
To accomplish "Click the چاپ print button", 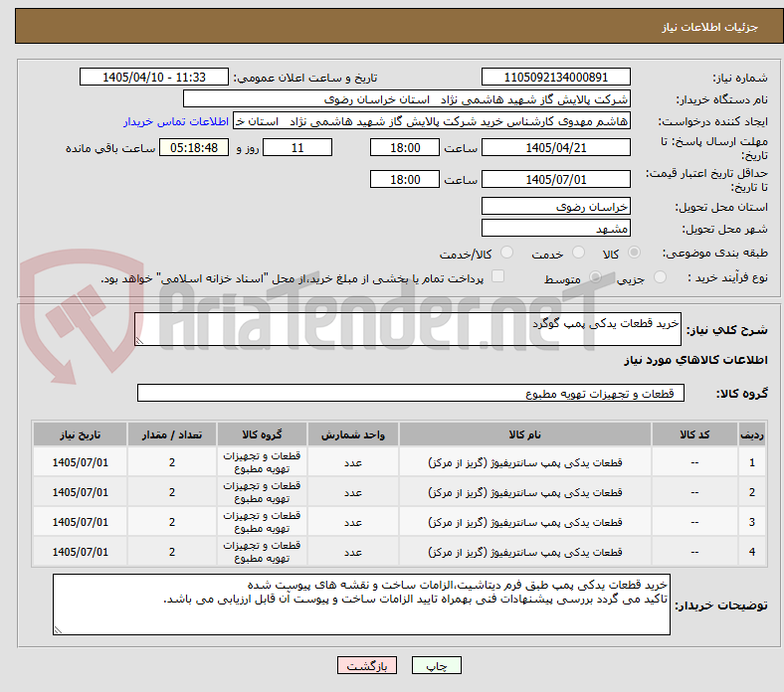I will tap(437, 665).
